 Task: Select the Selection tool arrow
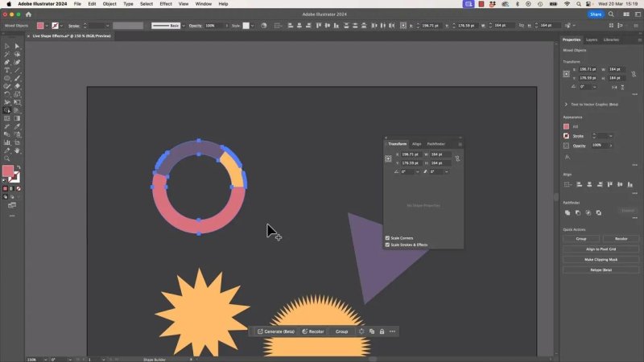point(7,47)
